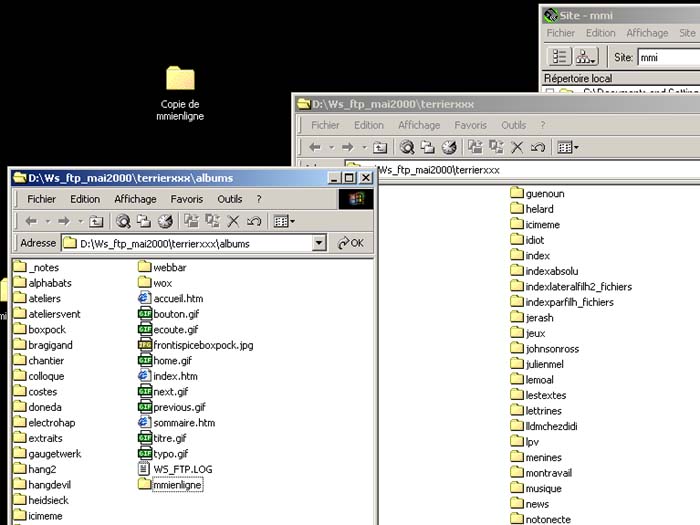Click Search icon in albums window toolbar
700x525 pixels.
tap(123, 221)
